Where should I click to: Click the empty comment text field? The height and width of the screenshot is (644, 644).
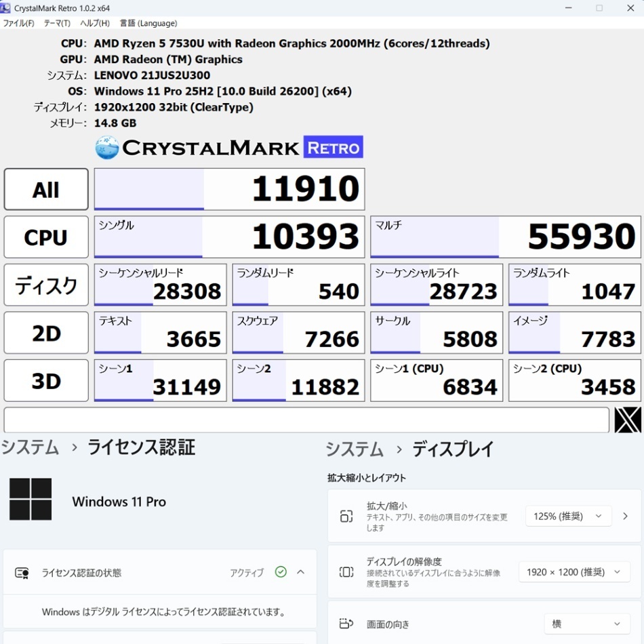click(x=306, y=420)
